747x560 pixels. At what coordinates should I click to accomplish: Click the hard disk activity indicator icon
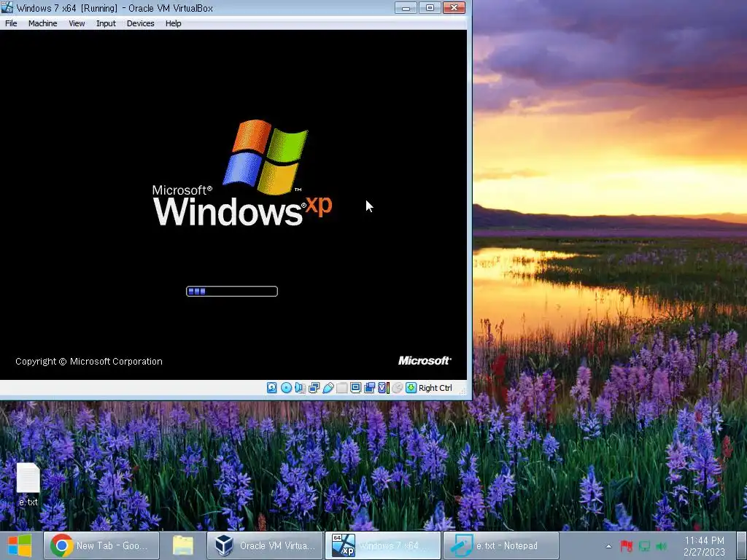(x=271, y=388)
